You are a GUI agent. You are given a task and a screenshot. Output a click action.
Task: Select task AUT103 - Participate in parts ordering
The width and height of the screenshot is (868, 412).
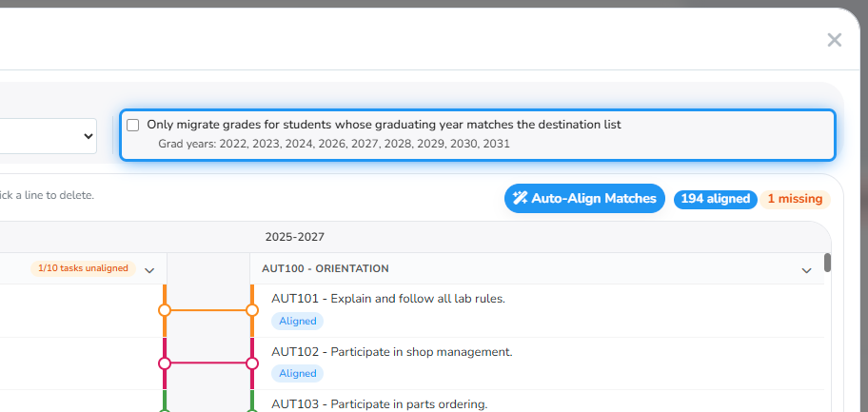coord(379,404)
